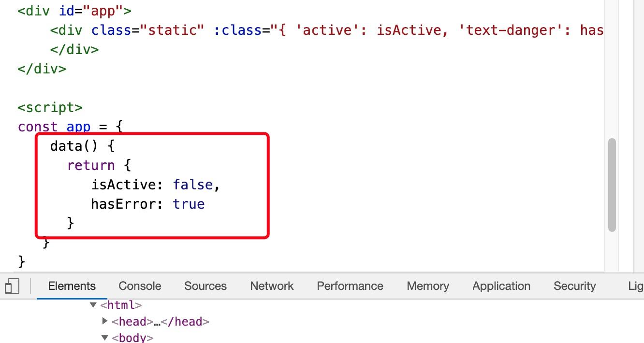Image resolution: width=644 pixels, height=343 pixels.
Task: Select the body tag in Elements panel
Action: 132,338
